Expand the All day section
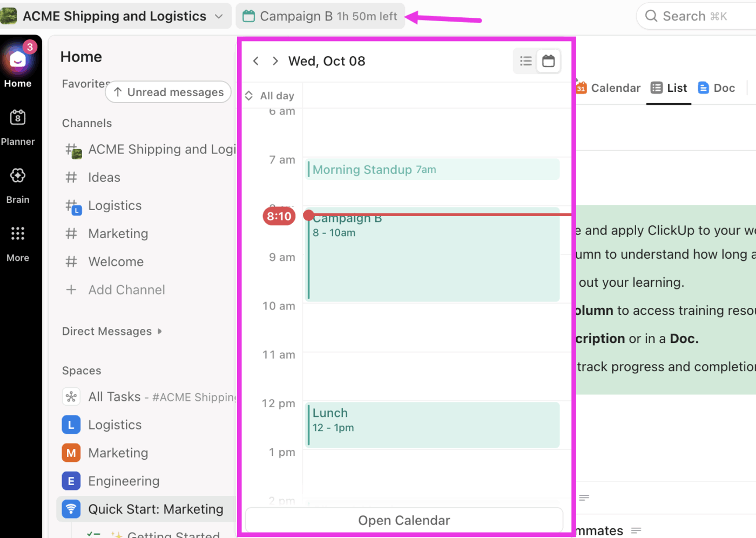The image size is (756, 538). point(249,96)
